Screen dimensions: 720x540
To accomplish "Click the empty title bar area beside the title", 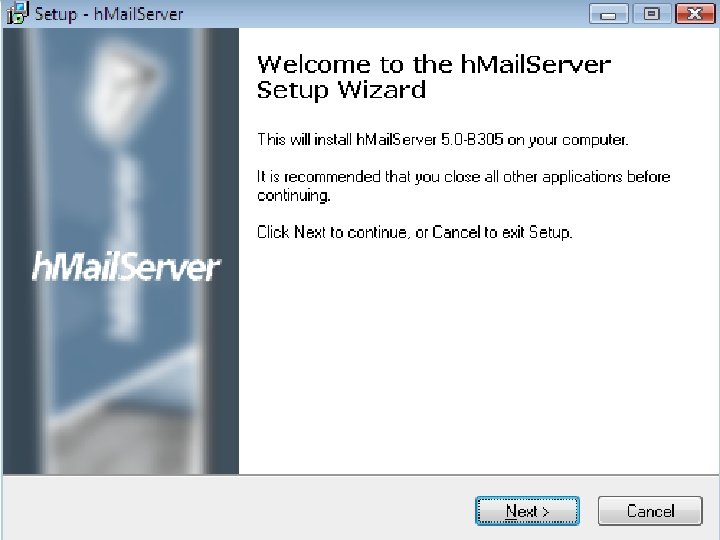I will [x=386, y=14].
